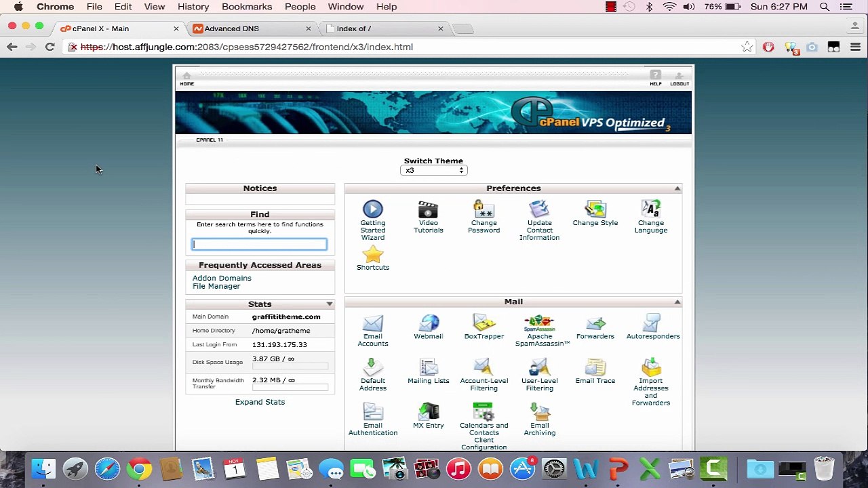Click the browser address bar URL
Image resolution: width=868 pixels, height=488 pixels.
[247, 47]
